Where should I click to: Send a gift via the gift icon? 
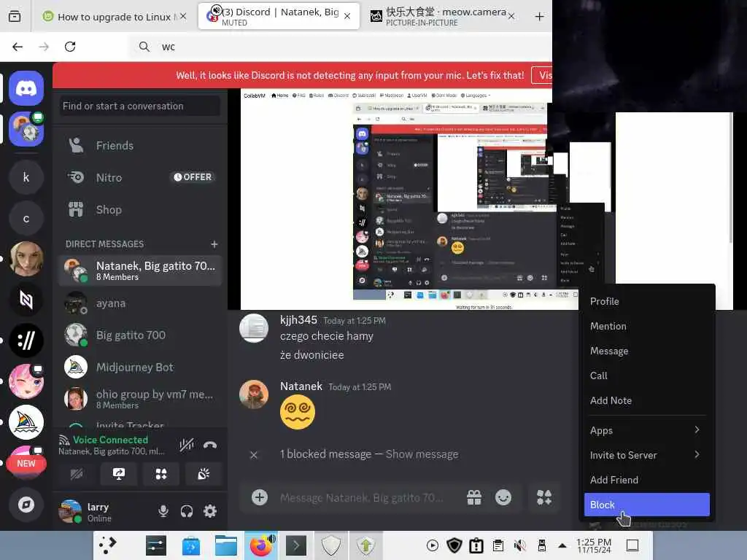(x=474, y=497)
